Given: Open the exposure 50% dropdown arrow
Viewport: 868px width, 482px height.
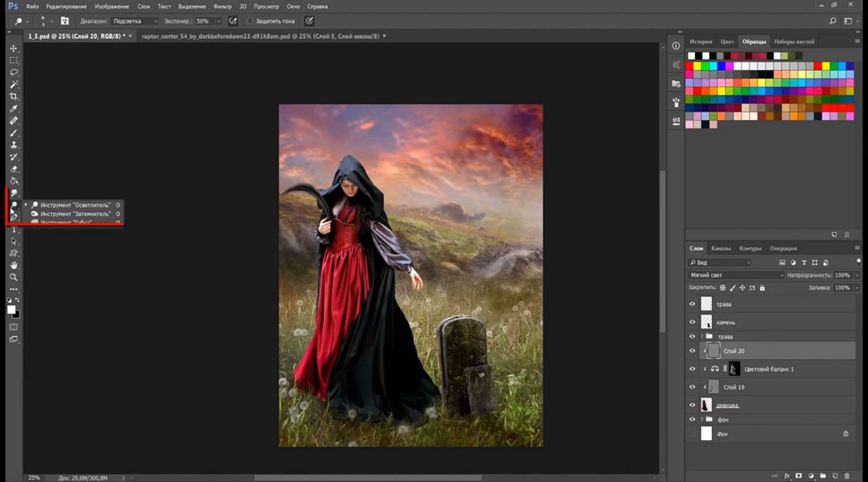Looking at the screenshot, I should coord(218,21).
